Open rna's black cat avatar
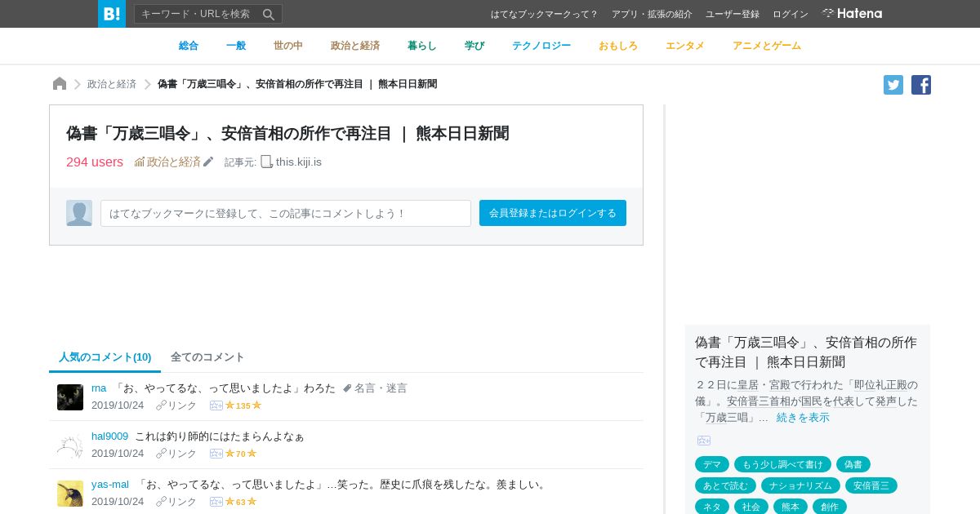The width and height of the screenshot is (980, 514). [x=70, y=397]
